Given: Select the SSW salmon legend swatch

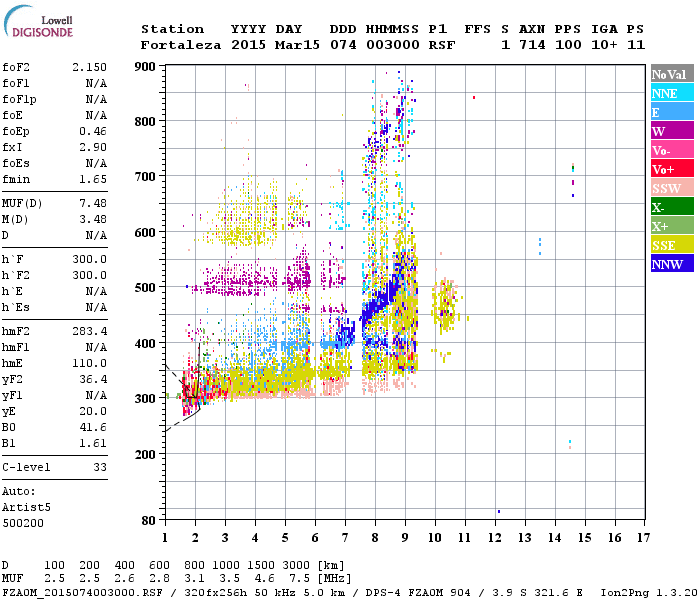Looking at the screenshot, I should click(672, 188).
